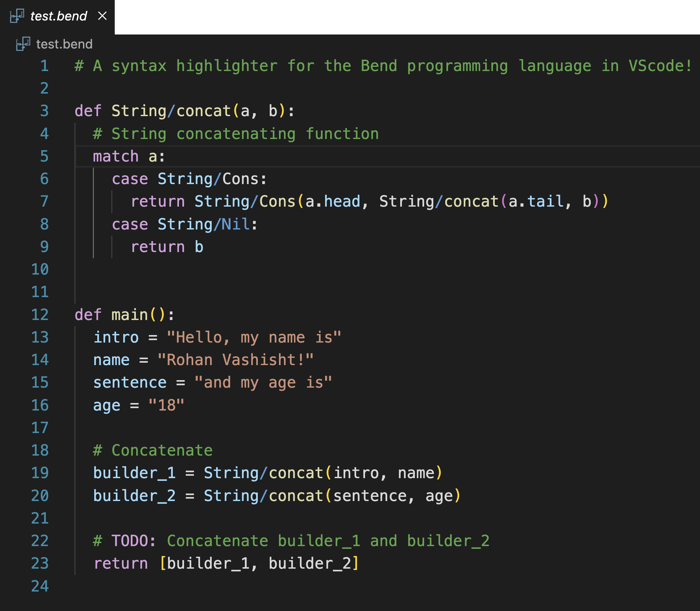Click the builder_1 variable assignment
The height and width of the screenshot is (611, 700).
coord(134,473)
